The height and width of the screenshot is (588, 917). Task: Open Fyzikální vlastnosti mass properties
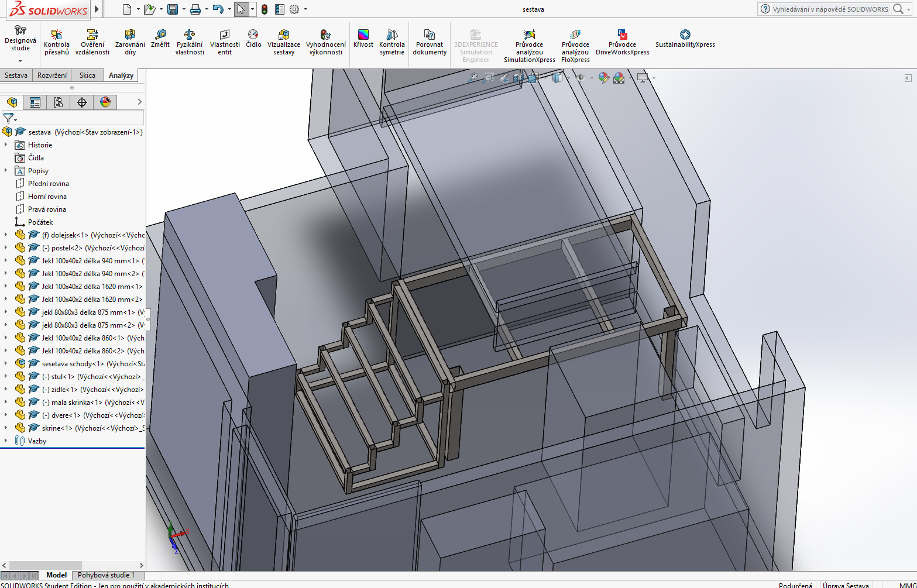click(190, 41)
